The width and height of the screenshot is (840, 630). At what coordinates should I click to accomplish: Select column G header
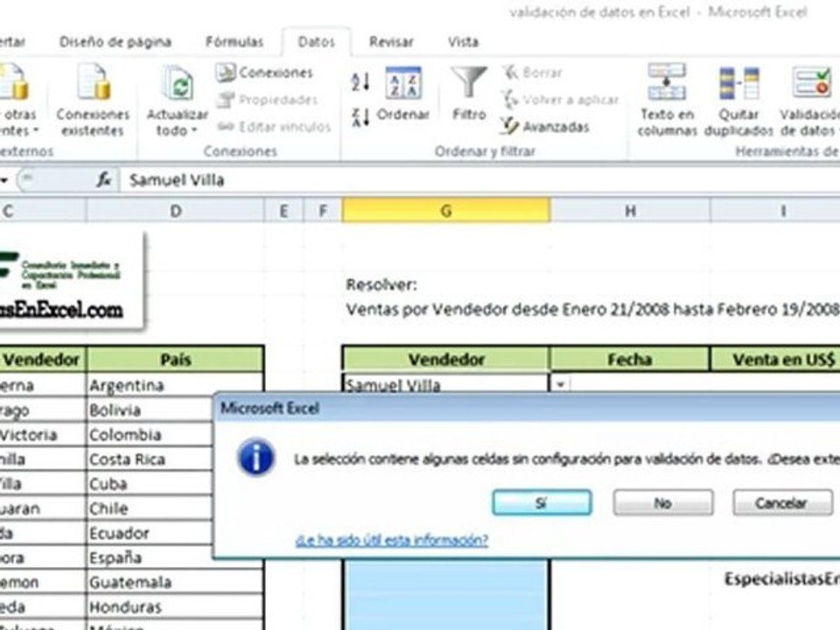click(x=445, y=211)
